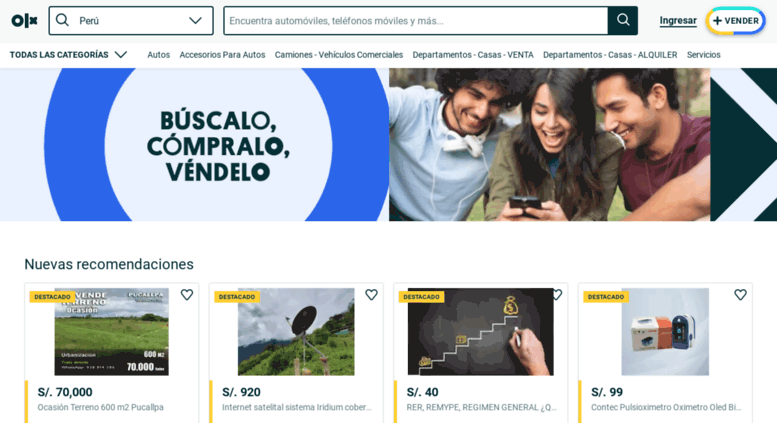The height and width of the screenshot is (423, 777).
Task: Open the Terreno 600 m2 Pucallpa thumbnail
Action: coord(111,331)
